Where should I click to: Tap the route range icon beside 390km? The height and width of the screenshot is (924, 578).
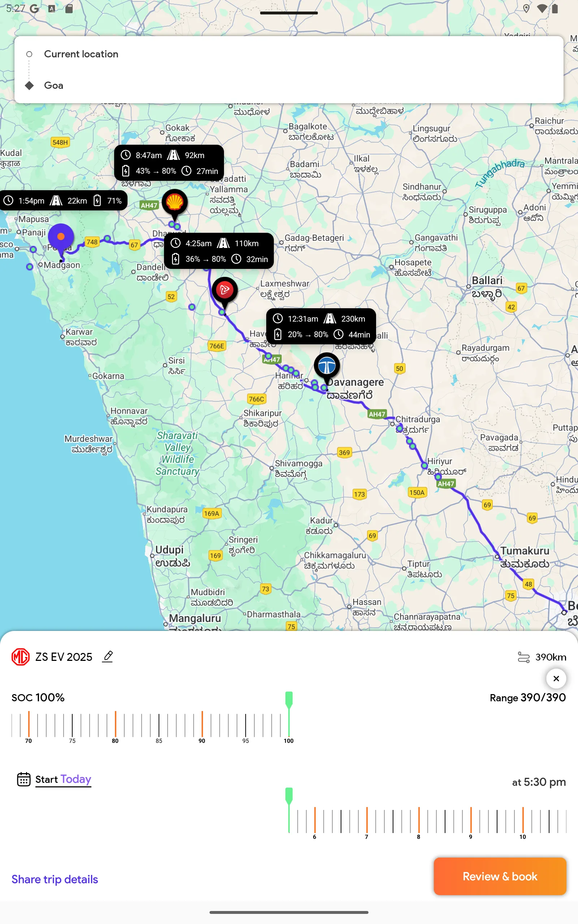point(523,657)
